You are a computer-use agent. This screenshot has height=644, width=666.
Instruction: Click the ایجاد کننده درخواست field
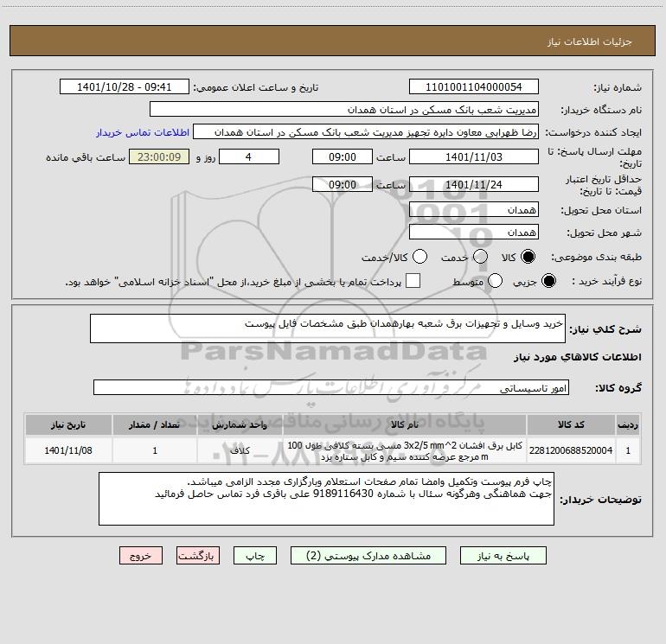[x=366, y=132]
